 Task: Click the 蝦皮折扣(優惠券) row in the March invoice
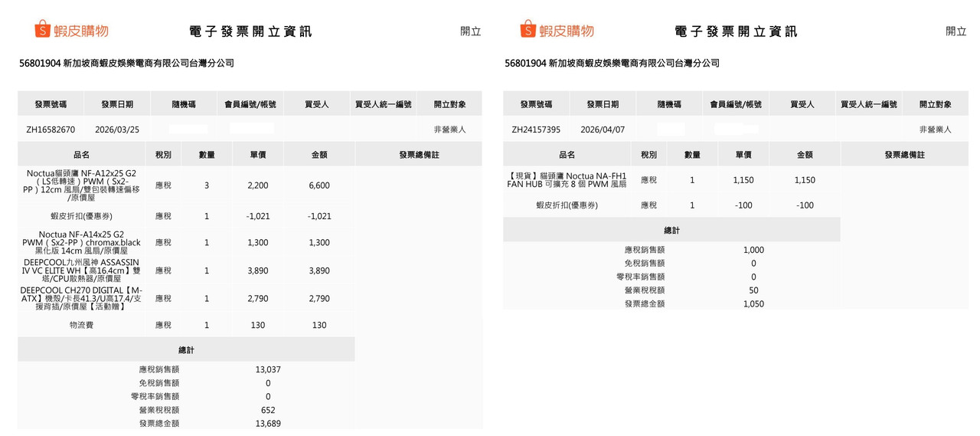pyautogui.click(x=186, y=216)
